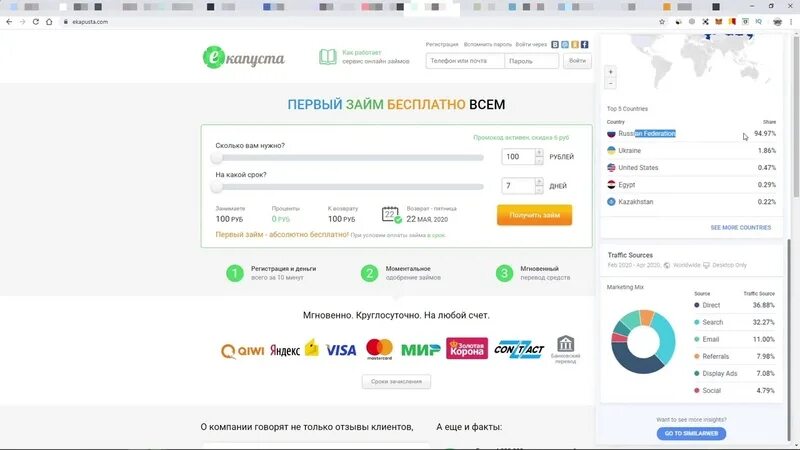Increase loan amount with up stepper arrow
800x450 pixels.
[x=539, y=153]
